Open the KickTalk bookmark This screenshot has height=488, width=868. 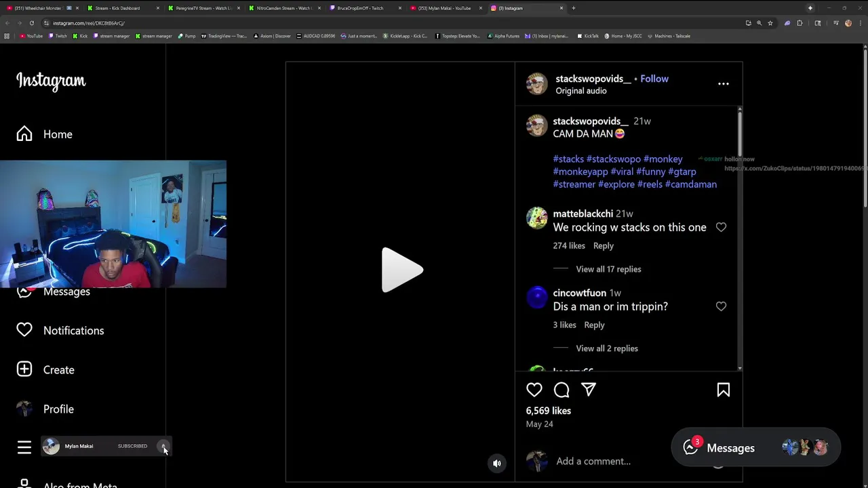[x=588, y=36]
